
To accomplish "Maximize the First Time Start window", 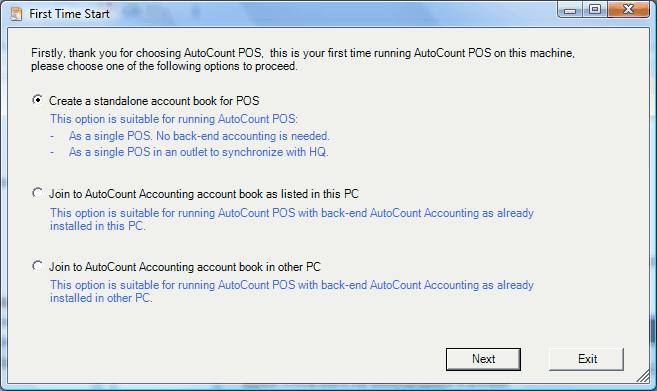I will click(x=595, y=10).
